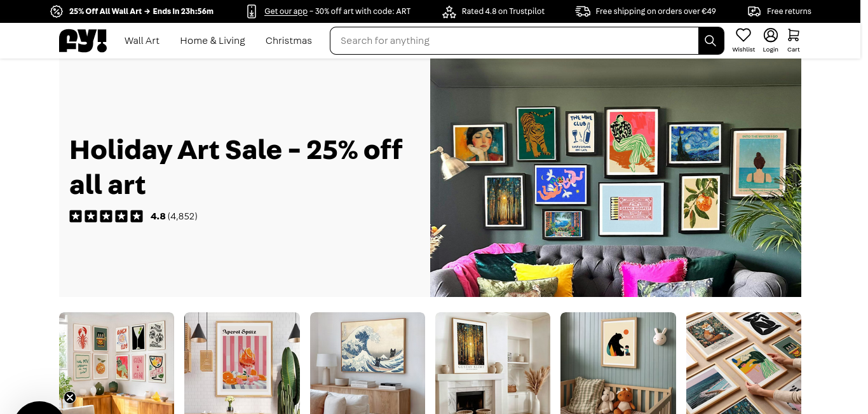The width and height of the screenshot is (868, 414).
Task: Click the Free returns icon
Action: [754, 11]
